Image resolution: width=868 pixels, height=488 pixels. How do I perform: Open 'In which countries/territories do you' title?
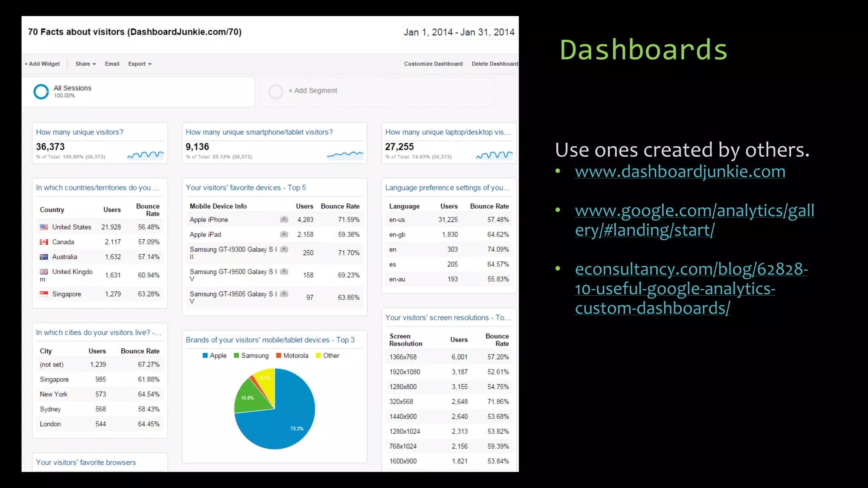(x=97, y=188)
